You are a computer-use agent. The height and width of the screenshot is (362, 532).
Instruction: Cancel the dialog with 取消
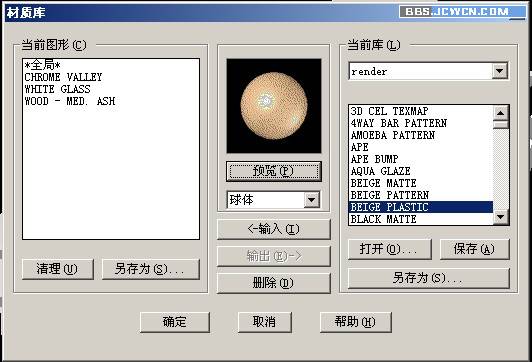click(265, 322)
